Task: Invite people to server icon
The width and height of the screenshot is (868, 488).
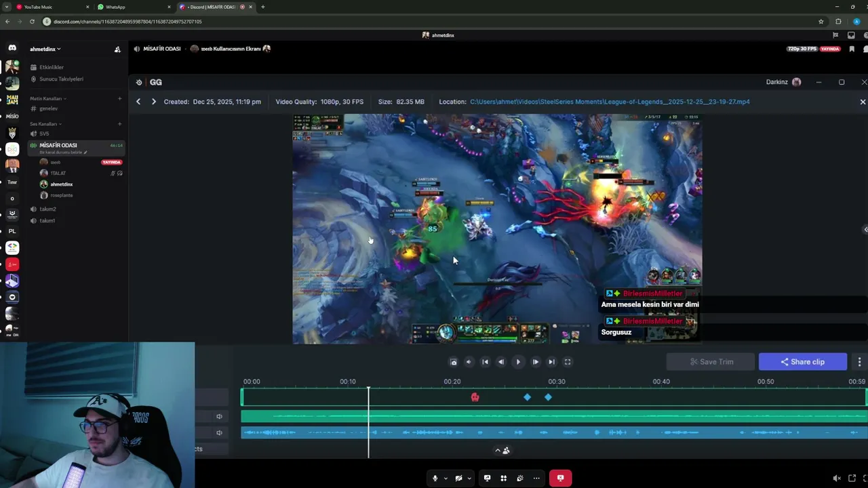Action: pyautogui.click(x=117, y=49)
